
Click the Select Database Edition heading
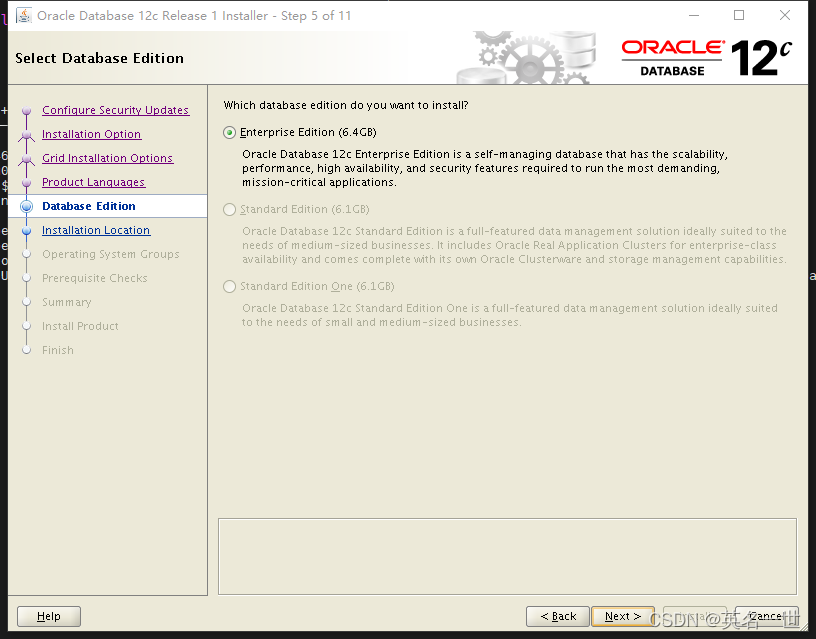99,58
